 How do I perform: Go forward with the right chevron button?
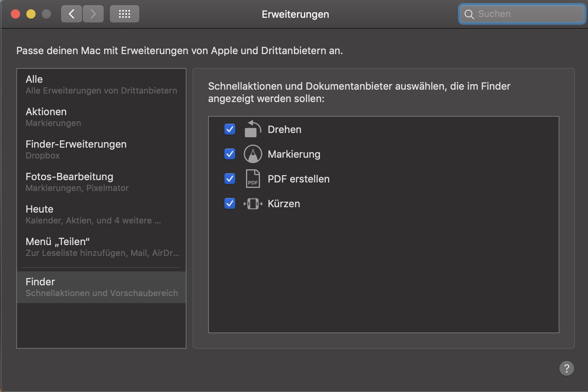[x=93, y=14]
